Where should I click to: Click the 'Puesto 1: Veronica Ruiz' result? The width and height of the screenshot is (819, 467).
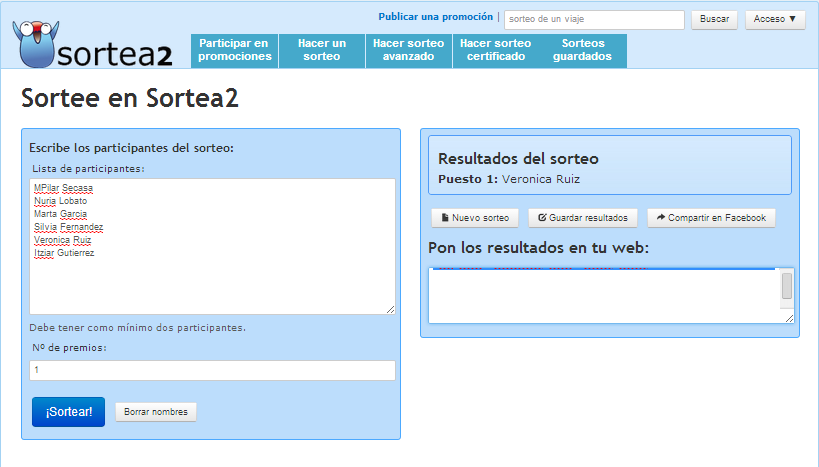click(x=509, y=179)
